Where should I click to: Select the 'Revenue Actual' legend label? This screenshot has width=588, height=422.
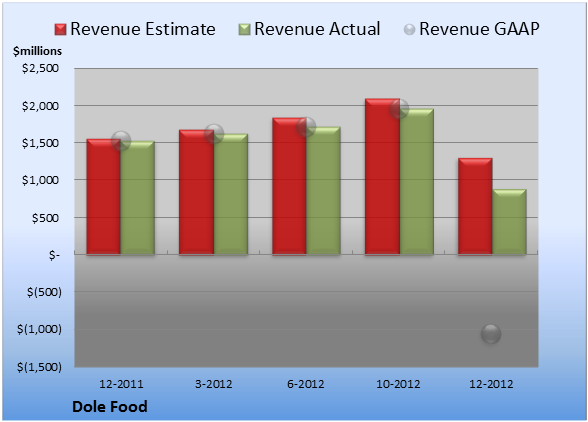[317, 29]
